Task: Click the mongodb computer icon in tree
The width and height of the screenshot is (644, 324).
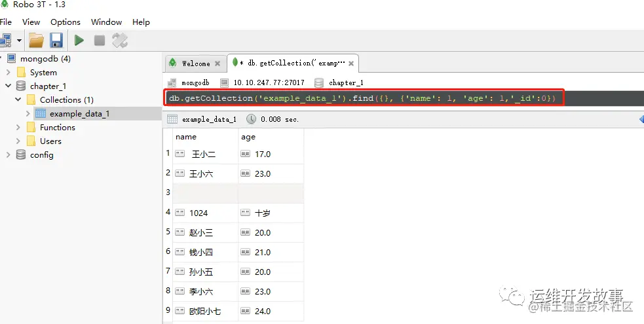Action: pyautogui.click(x=12, y=58)
